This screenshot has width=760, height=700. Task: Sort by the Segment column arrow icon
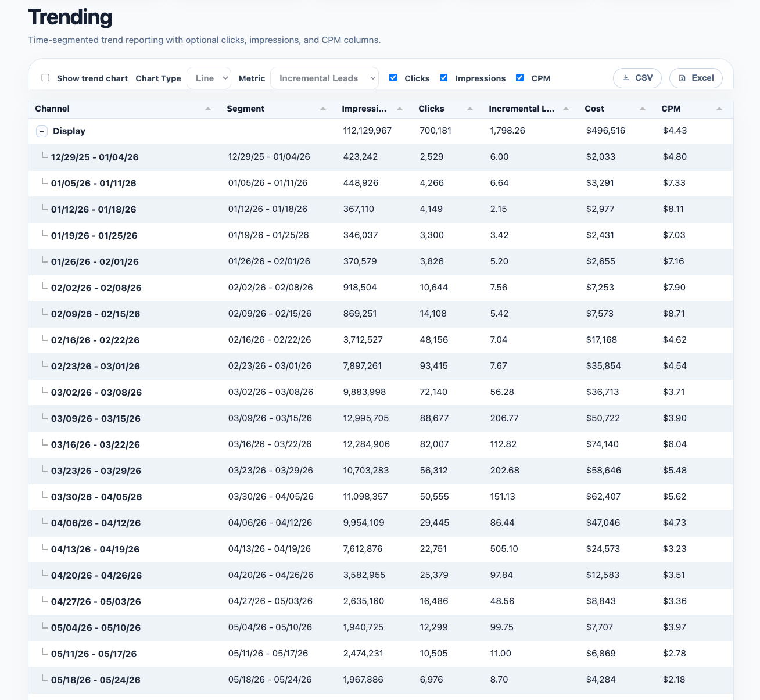coord(323,109)
